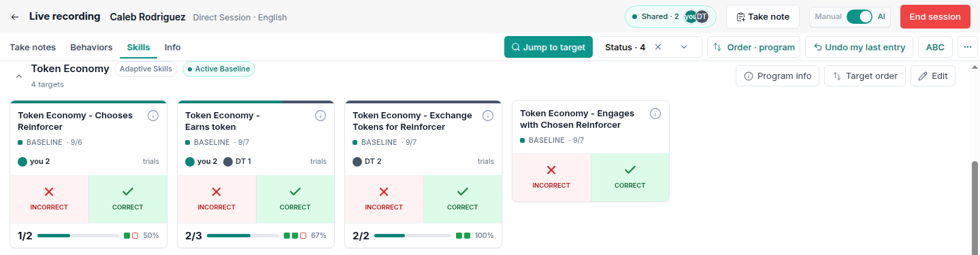This screenshot has height=255, width=980.
Task: Click the 'Token Economy - Chooses Reinforcer' card title
Action: [x=76, y=121]
